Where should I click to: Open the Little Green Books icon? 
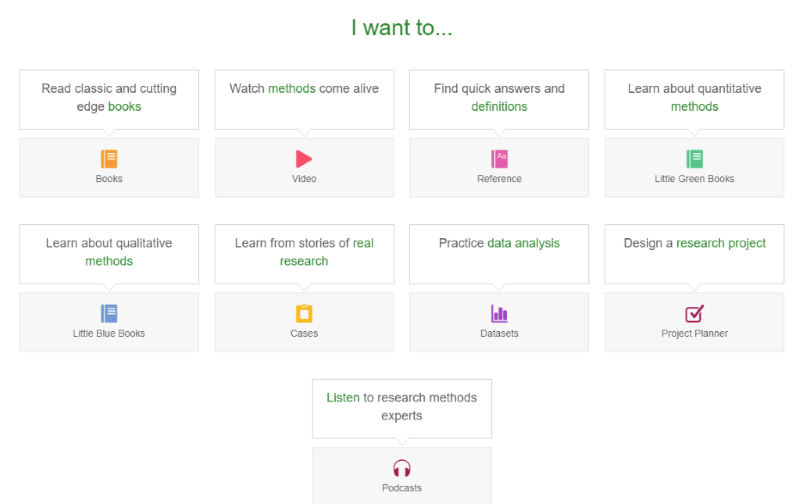(x=694, y=158)
